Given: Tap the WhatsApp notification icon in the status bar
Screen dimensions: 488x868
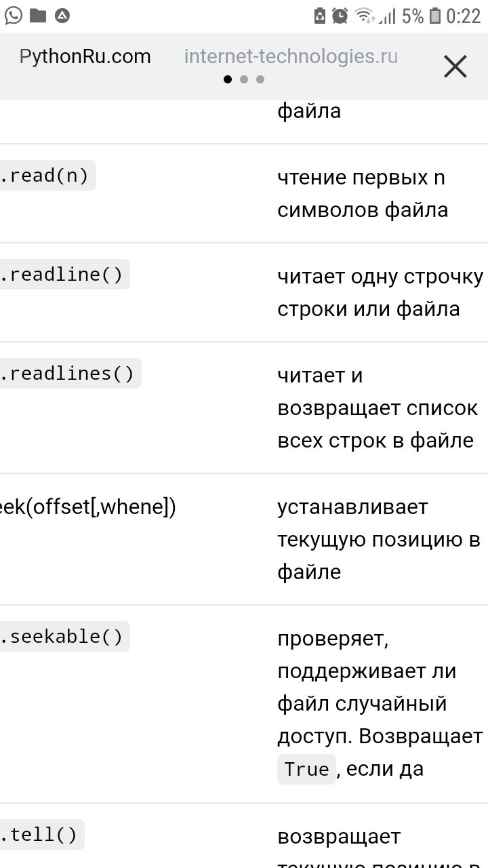Looking at the screenshot, I should tap(12, 15).
